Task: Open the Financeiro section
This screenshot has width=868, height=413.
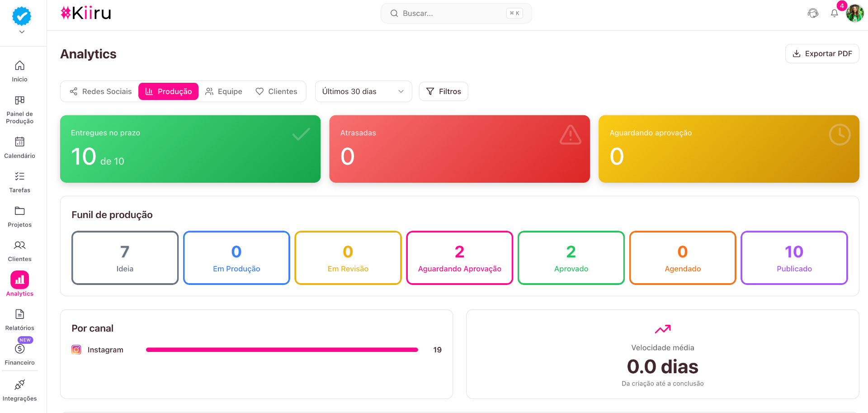Action: [19, 355]
